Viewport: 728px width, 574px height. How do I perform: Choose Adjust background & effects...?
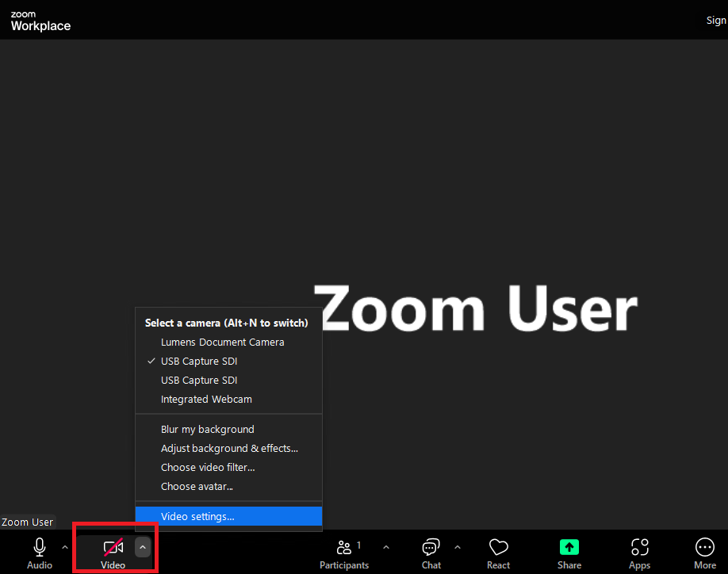229,449
